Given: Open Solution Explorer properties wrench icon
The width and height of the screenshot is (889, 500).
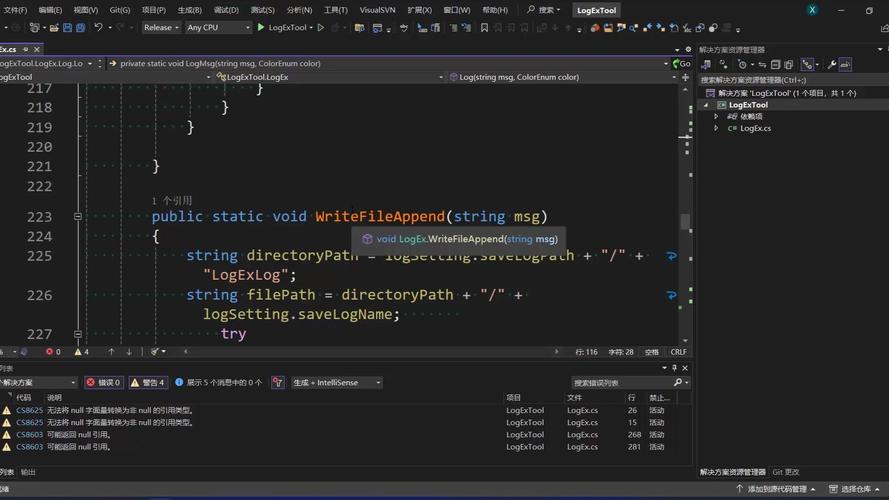Looking at the screenshot, I should coord(831,65).
